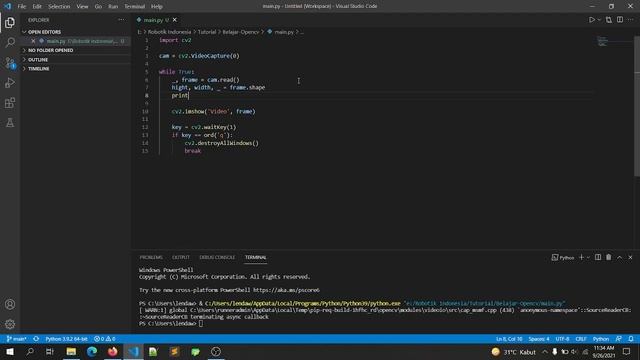This screenshot has height=360, width=640.
Task: Close main.py in Open Editors list
Action: [x=33, y=41]
